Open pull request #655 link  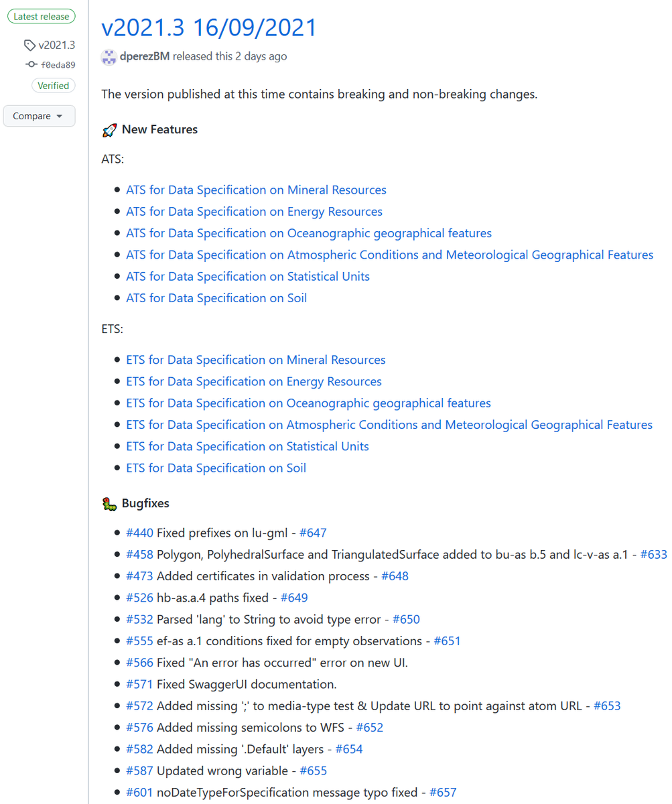[313, 770]
